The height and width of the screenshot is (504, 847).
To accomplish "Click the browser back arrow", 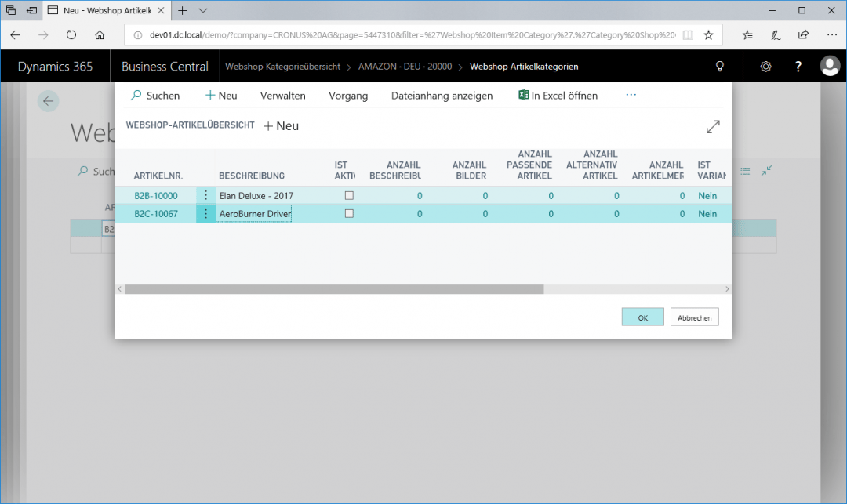I will coord(15,35).
